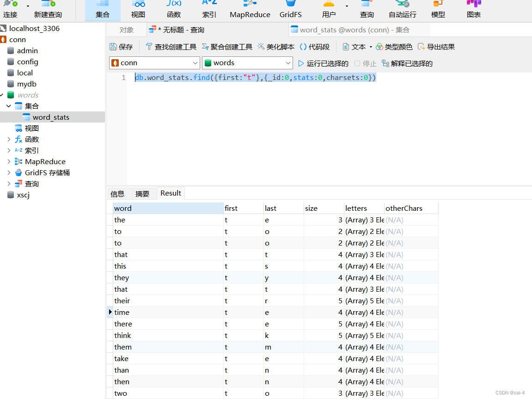The width and height of the screenshot is (532, 399).
Task: Open the 信息 info tab
Action: point(117,194)
